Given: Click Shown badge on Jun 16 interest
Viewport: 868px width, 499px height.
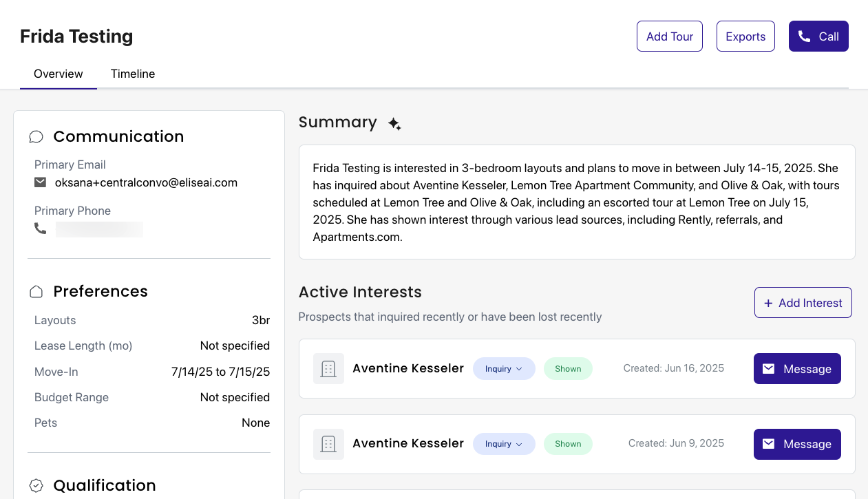Looking at the screenshot, I should pyautogui.click(x=568, y=369).
